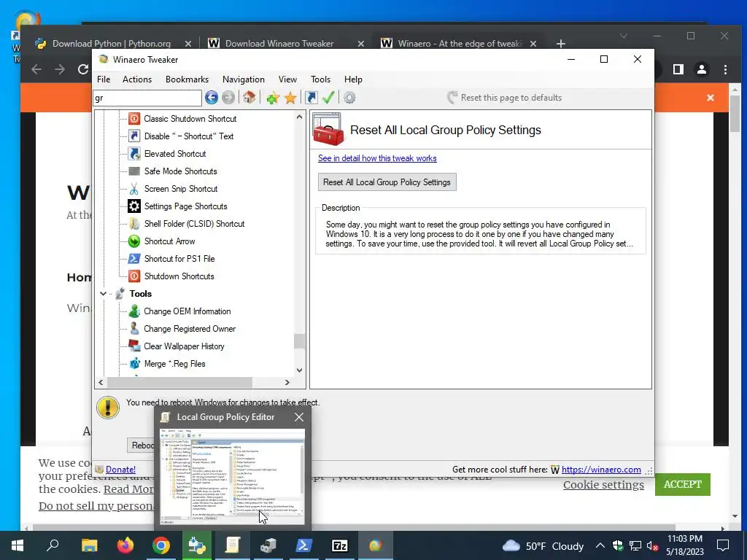
Task: Select Shell Folder (CLSID) Shortcut item
Action: pos(194,224)
